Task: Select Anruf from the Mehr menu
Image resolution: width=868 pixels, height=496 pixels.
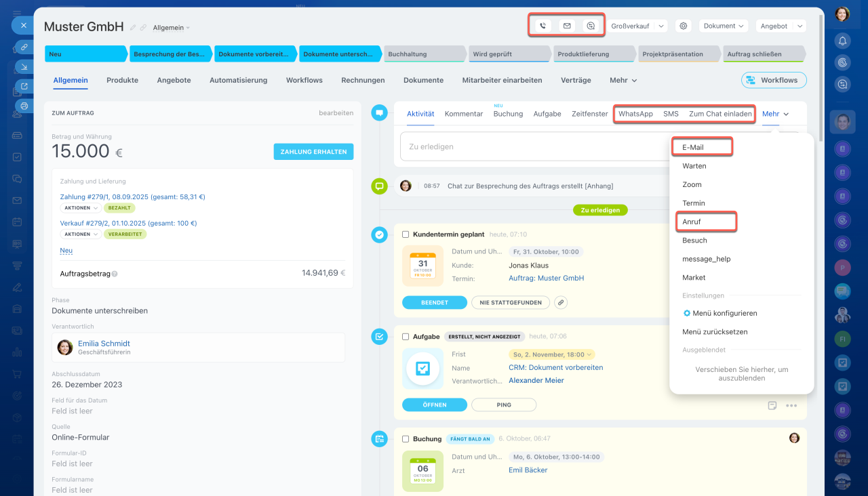Action: (692, 222)
